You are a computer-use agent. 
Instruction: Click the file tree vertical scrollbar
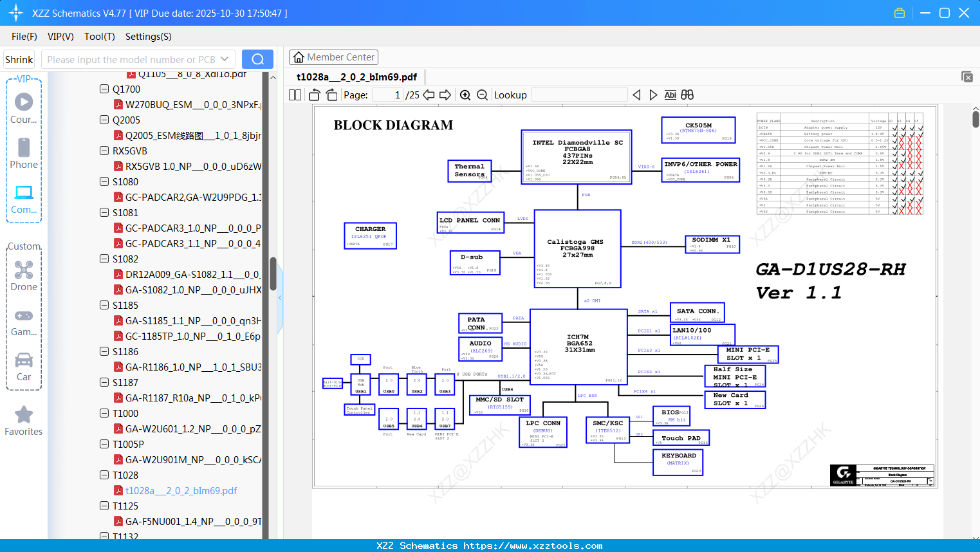273,274
